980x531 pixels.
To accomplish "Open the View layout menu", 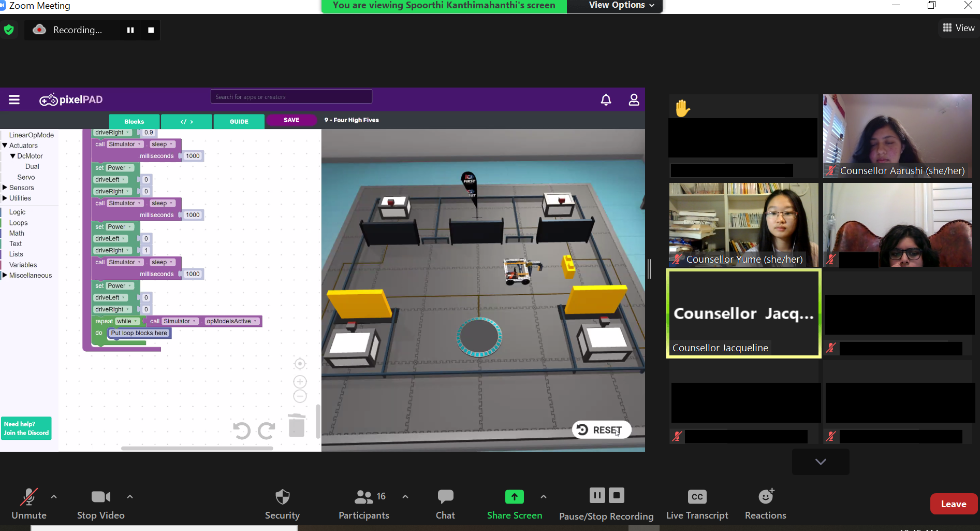I will [x=959, y=28].
